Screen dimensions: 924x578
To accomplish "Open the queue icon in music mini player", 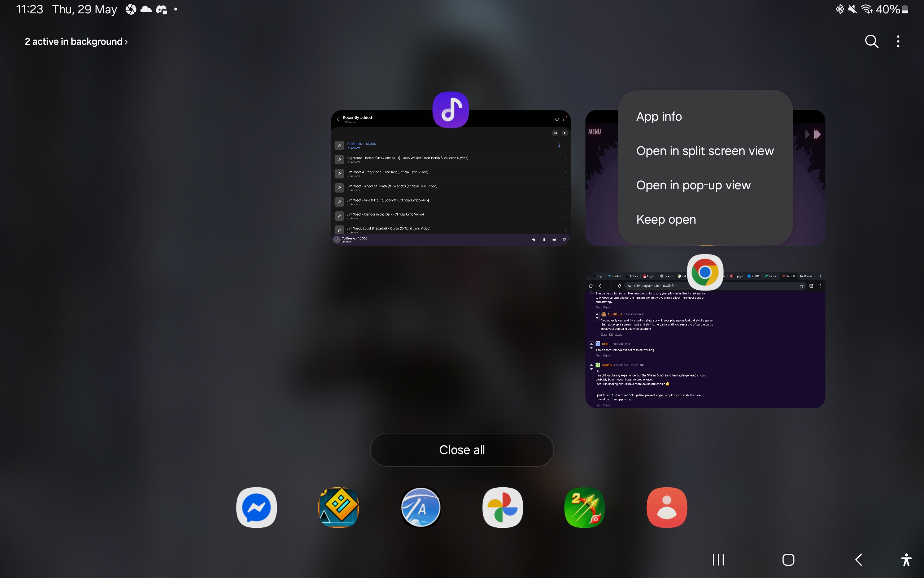I will [x=565, y=240].
